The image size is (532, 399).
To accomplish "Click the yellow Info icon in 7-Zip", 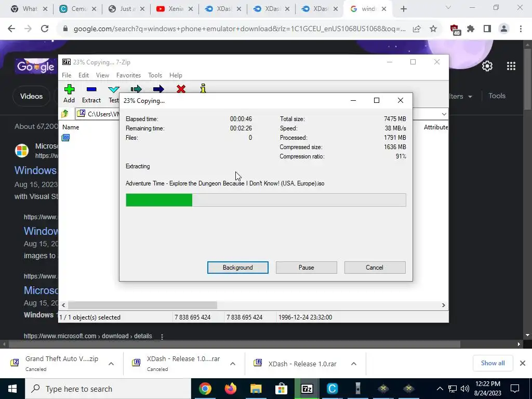I will [x=203, y=88].
